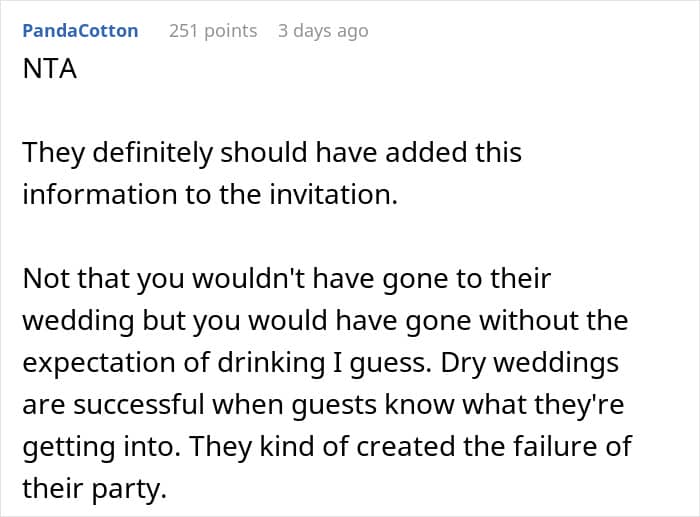Click the line starting 'wedding but you would'
This screenshot has height=517, width=700.
click(x=325, y=321)
